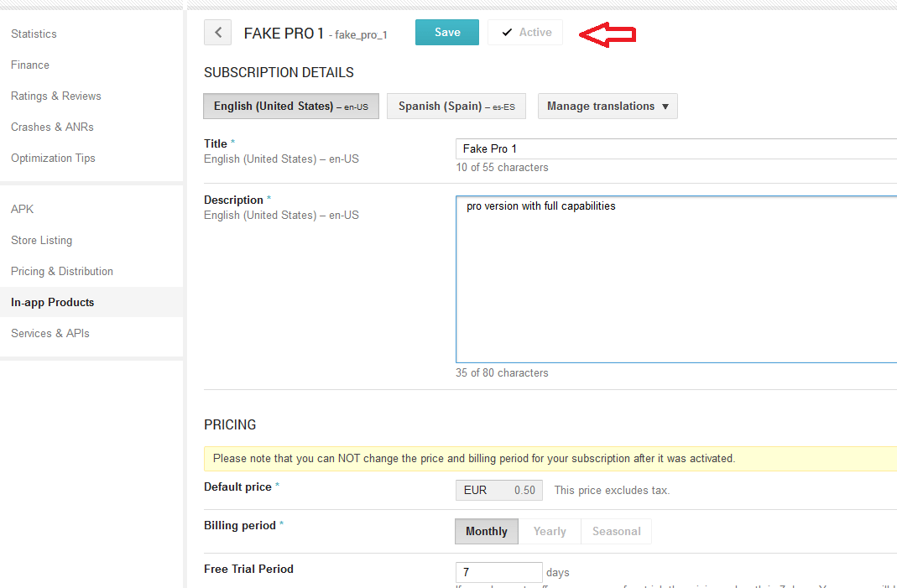Select the Monthly billing period
Viewport: 897px width, 588px height.
point(486,531)
